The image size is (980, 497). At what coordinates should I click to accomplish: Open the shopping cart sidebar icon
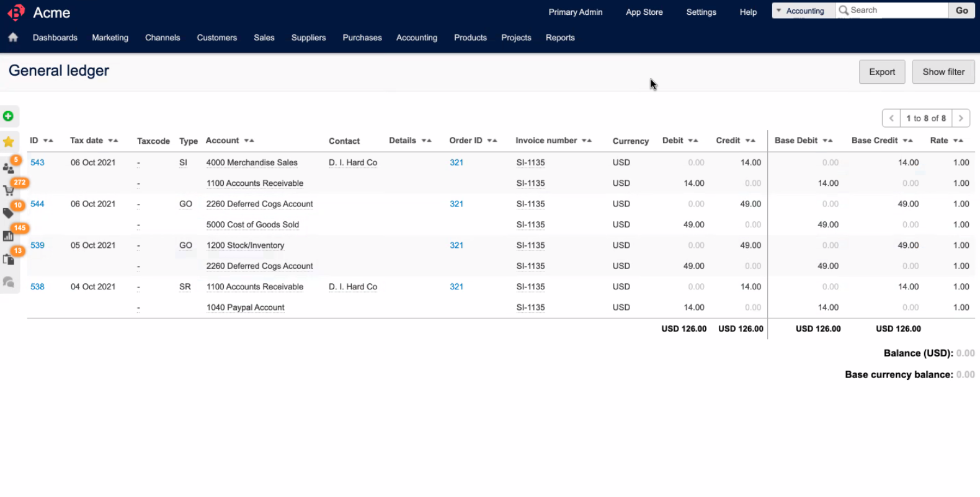9,190
